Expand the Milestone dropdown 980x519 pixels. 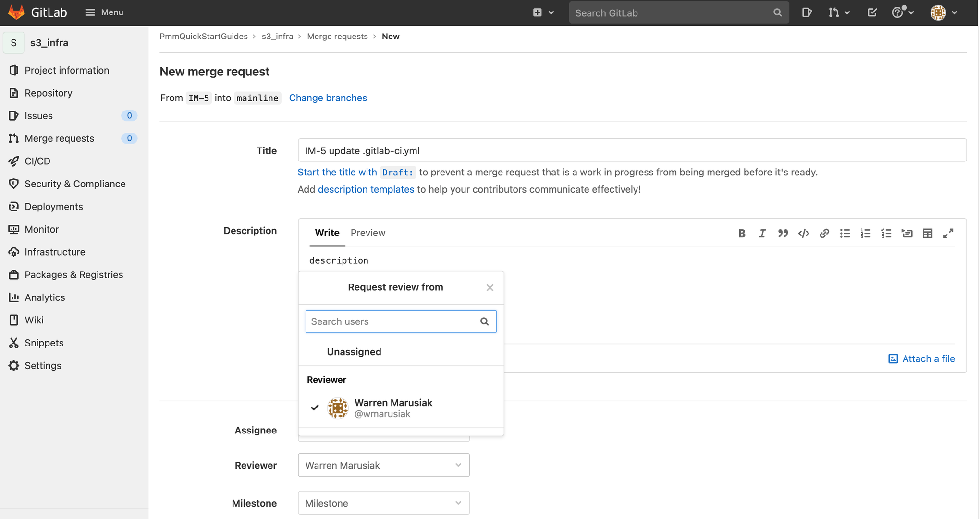click(x=384, y=503)
